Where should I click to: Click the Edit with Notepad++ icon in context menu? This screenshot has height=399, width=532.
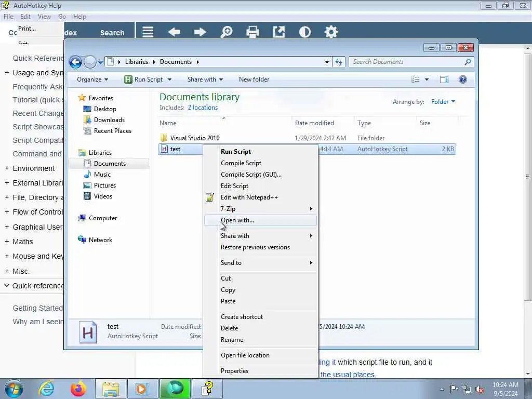tap(210, 197)
